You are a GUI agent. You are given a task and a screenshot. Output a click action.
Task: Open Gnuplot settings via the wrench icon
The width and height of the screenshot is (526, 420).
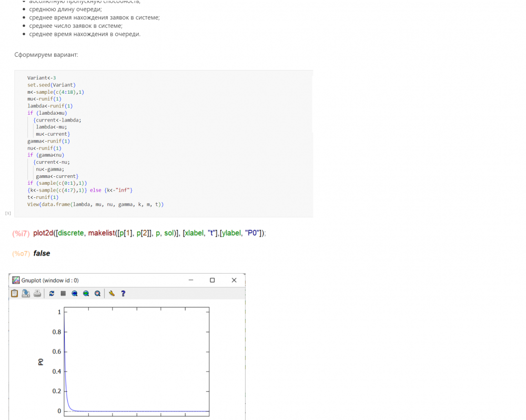[112, 294]
